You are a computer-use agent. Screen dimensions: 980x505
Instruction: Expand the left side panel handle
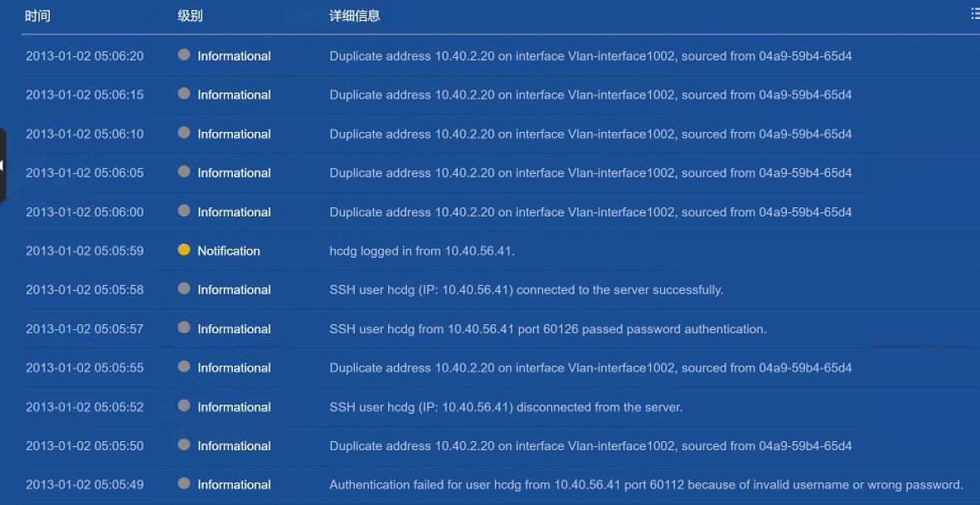2,165
